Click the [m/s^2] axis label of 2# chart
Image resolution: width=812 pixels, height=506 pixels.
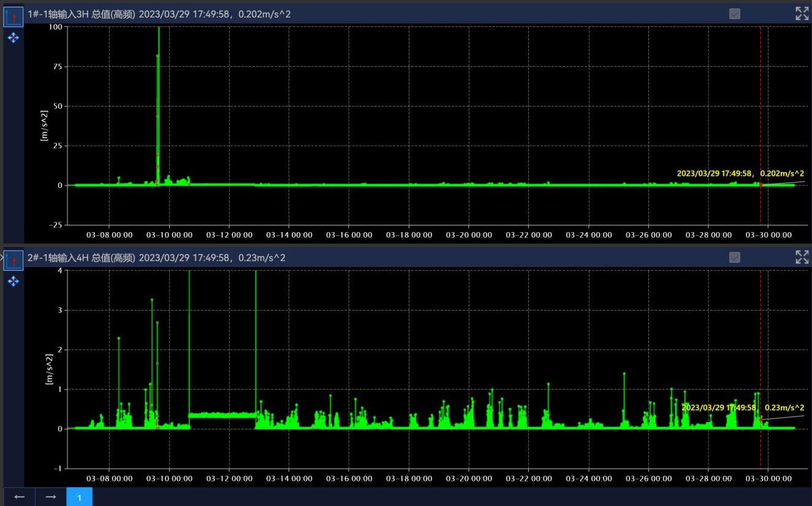coord(50,369)
